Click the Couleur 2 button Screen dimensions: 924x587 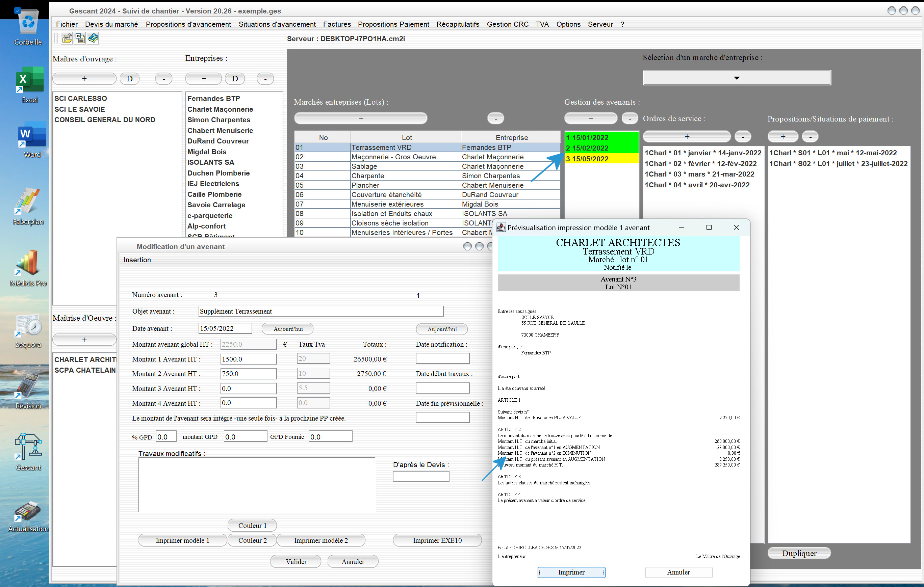tap(252, 540)
